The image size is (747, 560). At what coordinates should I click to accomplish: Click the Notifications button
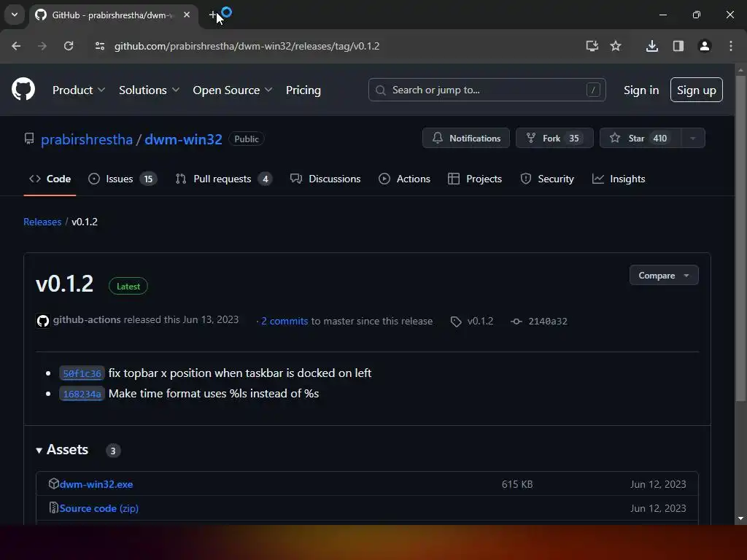pyautogui.click(x=466, y=138)
